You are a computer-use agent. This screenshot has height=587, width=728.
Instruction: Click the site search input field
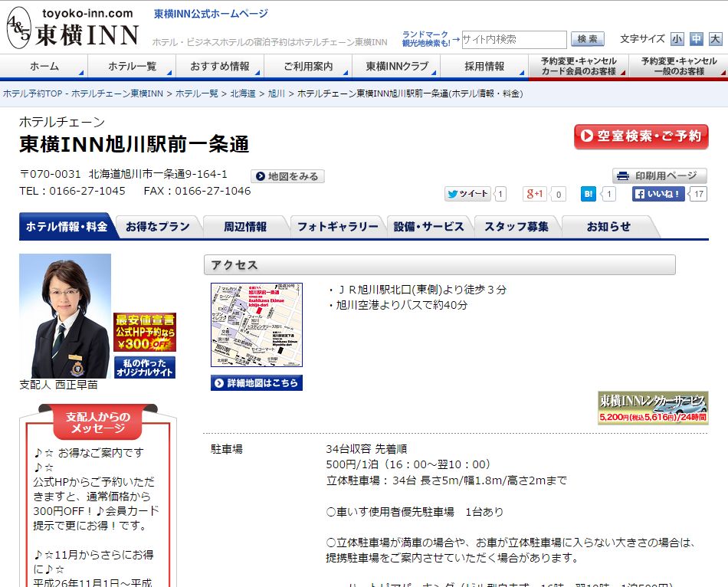coord(513,39)
